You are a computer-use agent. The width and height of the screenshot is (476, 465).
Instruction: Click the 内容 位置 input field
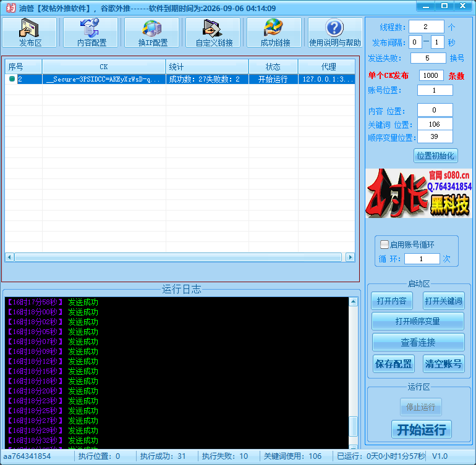[435, 110]
